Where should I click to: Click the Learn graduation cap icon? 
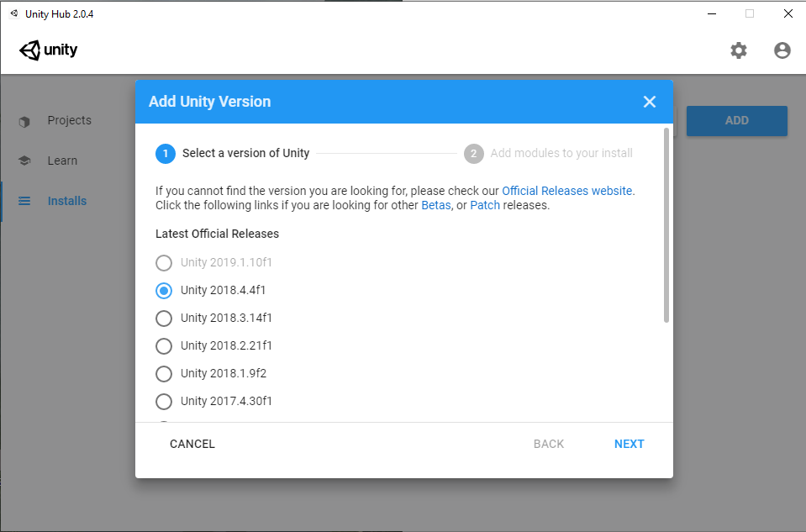[24, 161]
